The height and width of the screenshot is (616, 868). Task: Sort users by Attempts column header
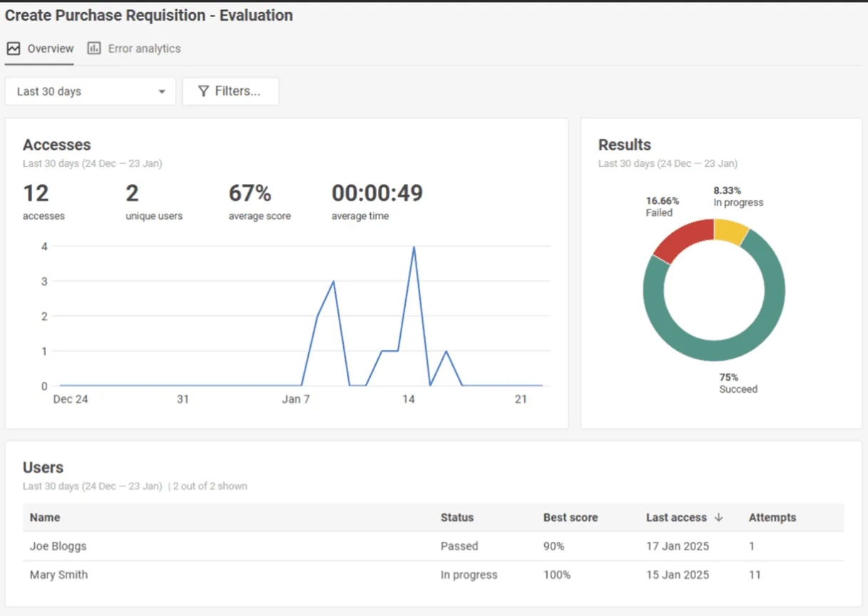[x=772, y=518]
